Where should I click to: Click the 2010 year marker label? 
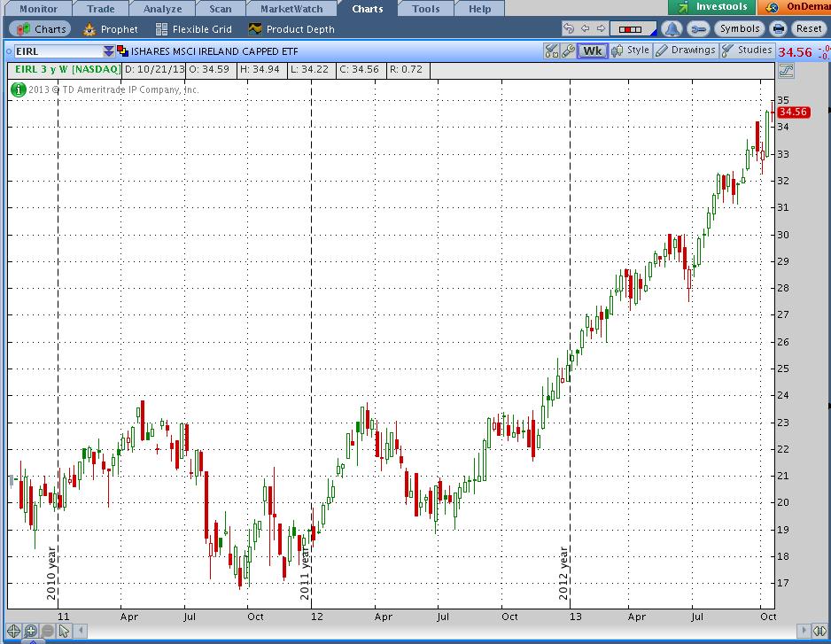point(51,573)
